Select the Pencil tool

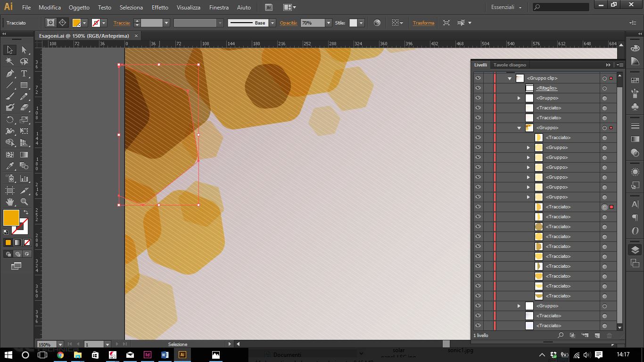[x=24, y=97]
